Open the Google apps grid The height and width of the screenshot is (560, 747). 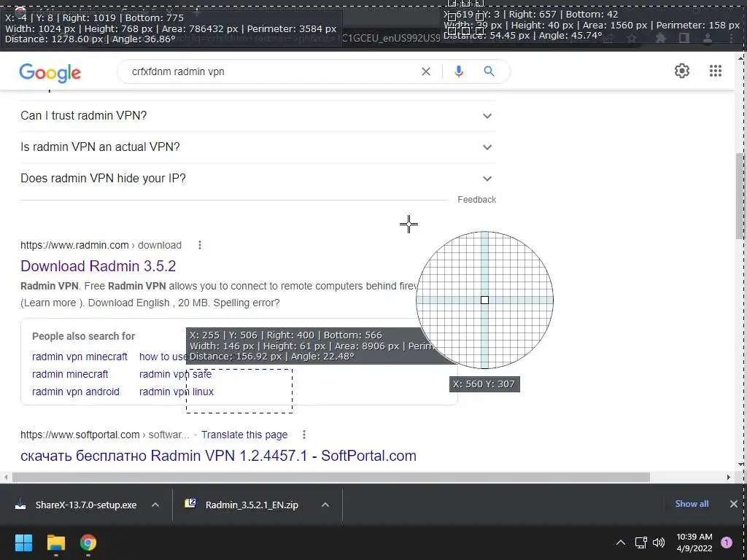click(716, 71)
